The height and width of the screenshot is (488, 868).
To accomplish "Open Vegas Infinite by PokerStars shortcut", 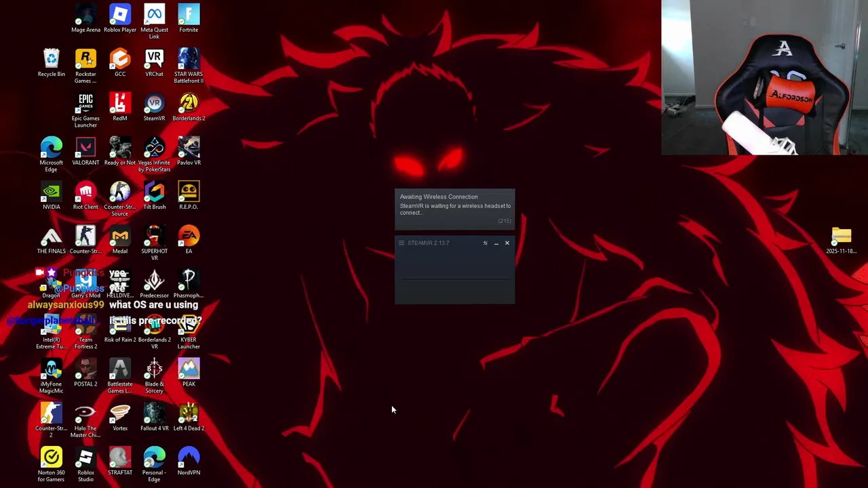I will coord(154,155).
